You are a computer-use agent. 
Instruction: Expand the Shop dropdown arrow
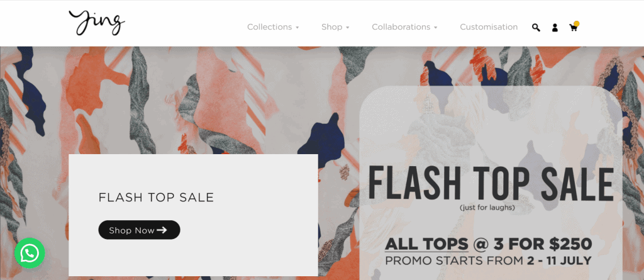[x=347, y=28]
